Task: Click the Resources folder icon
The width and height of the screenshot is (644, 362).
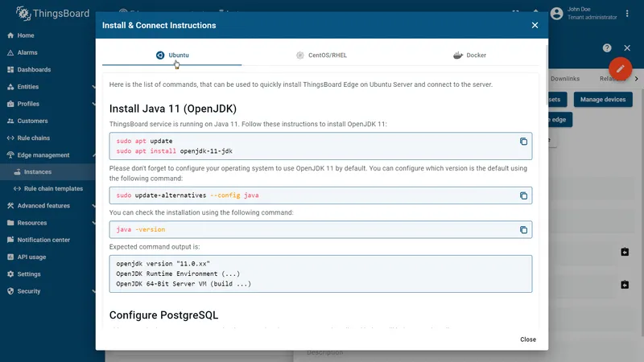Action: 10,223
